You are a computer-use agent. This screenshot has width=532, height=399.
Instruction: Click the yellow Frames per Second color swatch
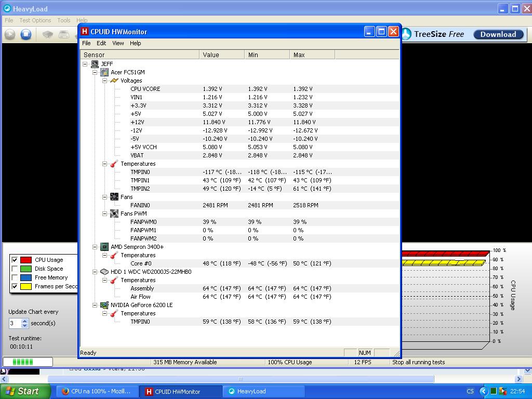tap(26, 286)
